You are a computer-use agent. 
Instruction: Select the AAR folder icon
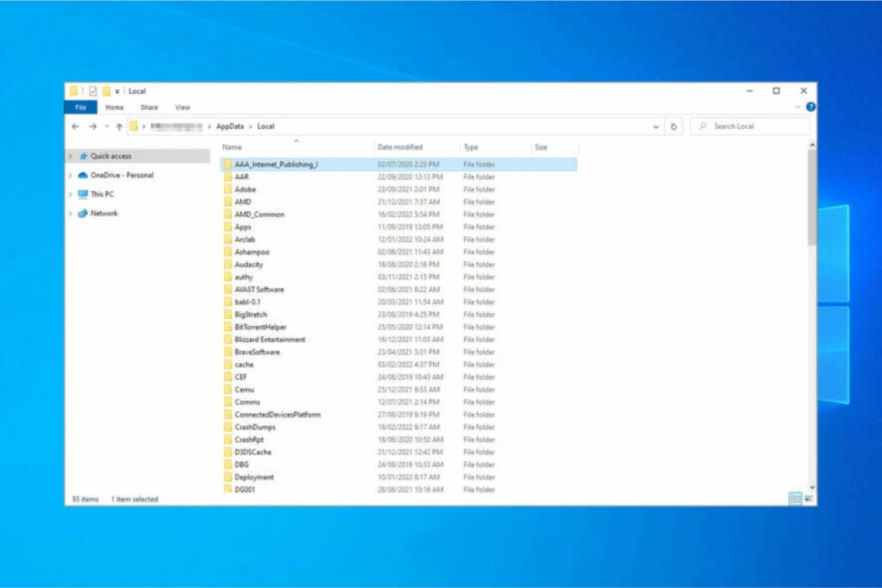228,177
